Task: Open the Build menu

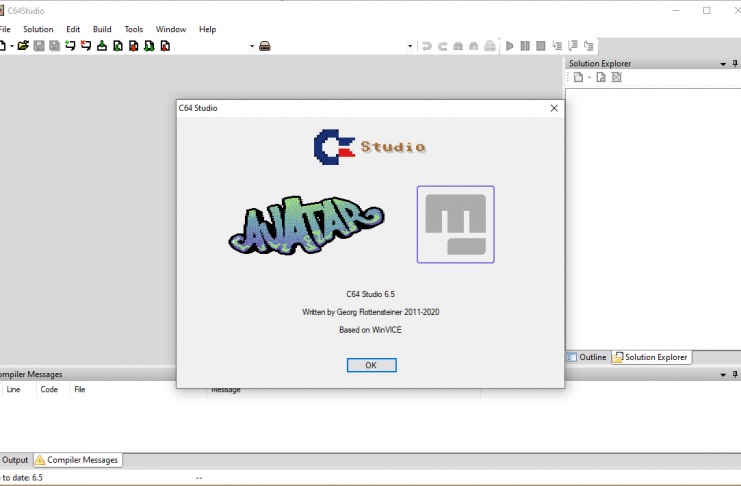Action: (102, 29)
